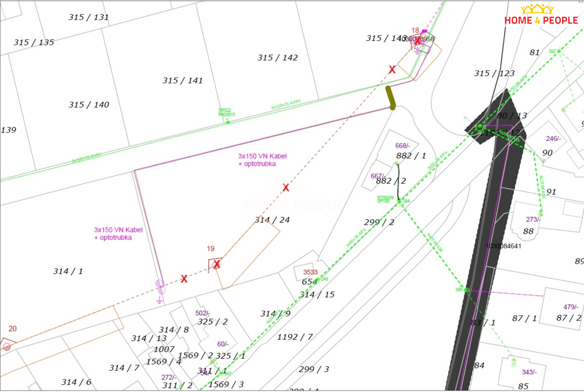Click the grounding symbol below the transformer

159,300
